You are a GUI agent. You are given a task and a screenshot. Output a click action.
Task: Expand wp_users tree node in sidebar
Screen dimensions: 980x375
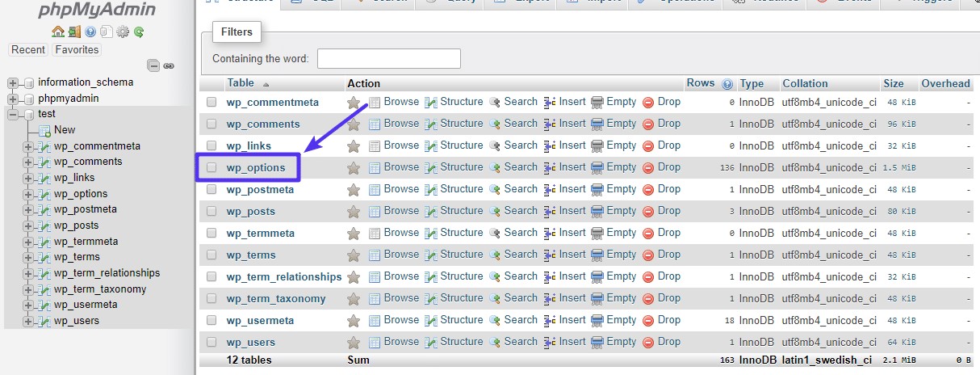(28, 321)
